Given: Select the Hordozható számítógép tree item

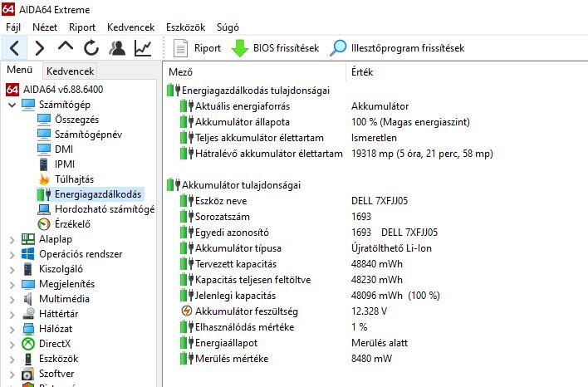Looking at the screenshot, I should click(105, 209).
